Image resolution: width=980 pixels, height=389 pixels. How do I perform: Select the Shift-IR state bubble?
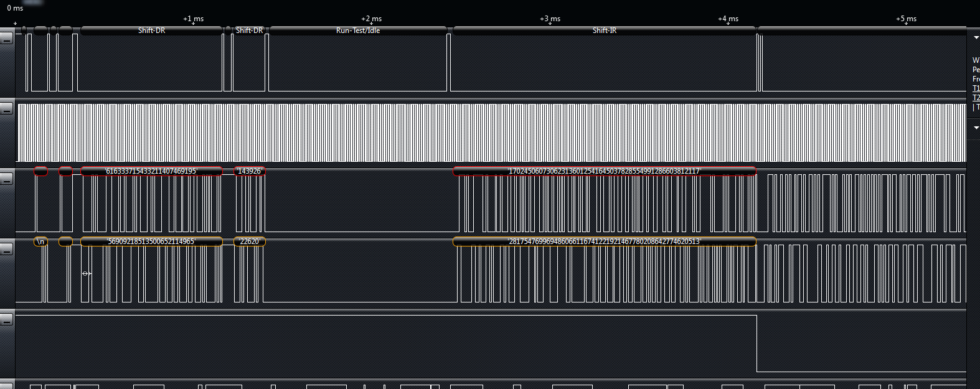pyautogui.click(x=604, y=30)
